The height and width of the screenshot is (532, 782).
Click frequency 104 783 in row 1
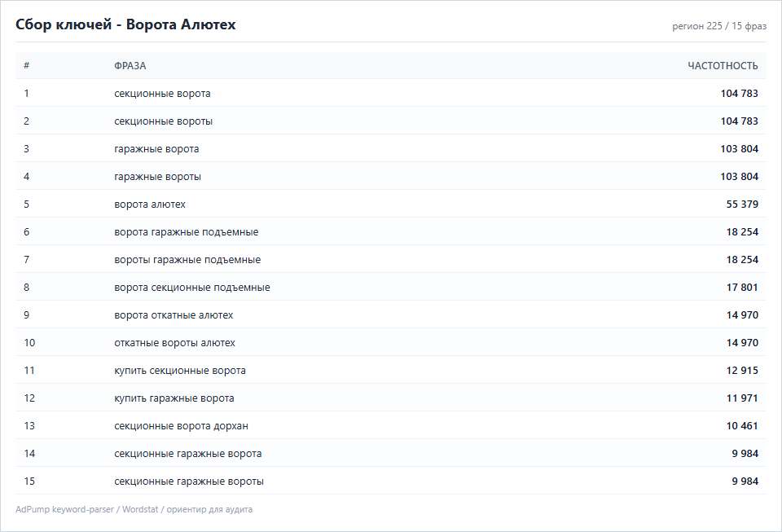[x=739, y=94]
